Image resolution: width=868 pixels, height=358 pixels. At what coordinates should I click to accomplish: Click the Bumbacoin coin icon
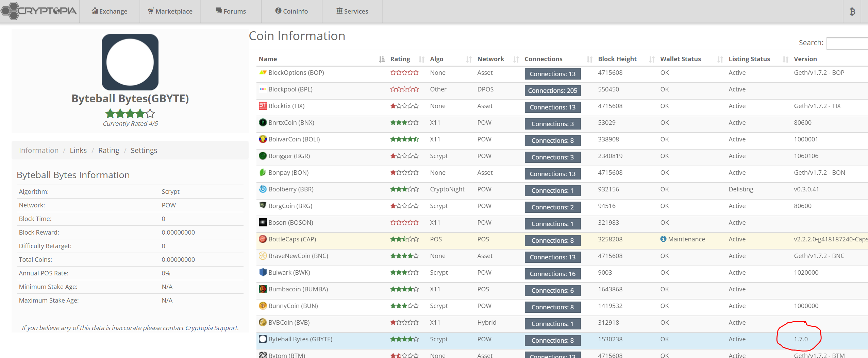point(263,289)
